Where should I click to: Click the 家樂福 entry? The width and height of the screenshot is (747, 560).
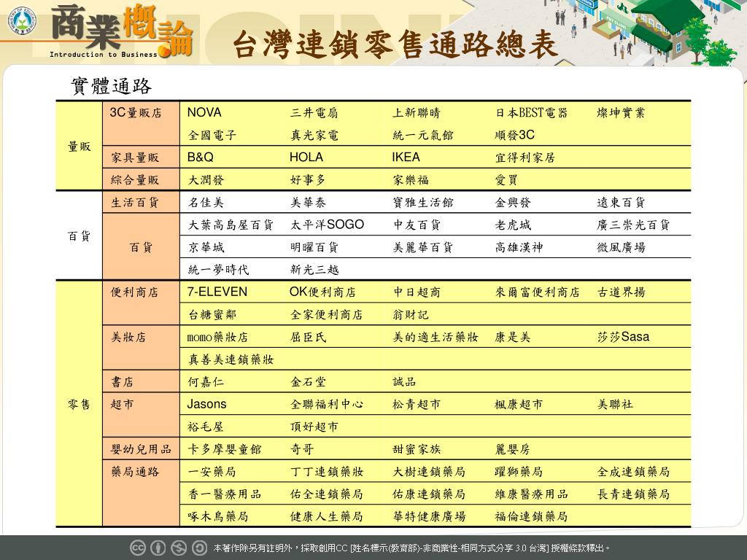(411, 180)
